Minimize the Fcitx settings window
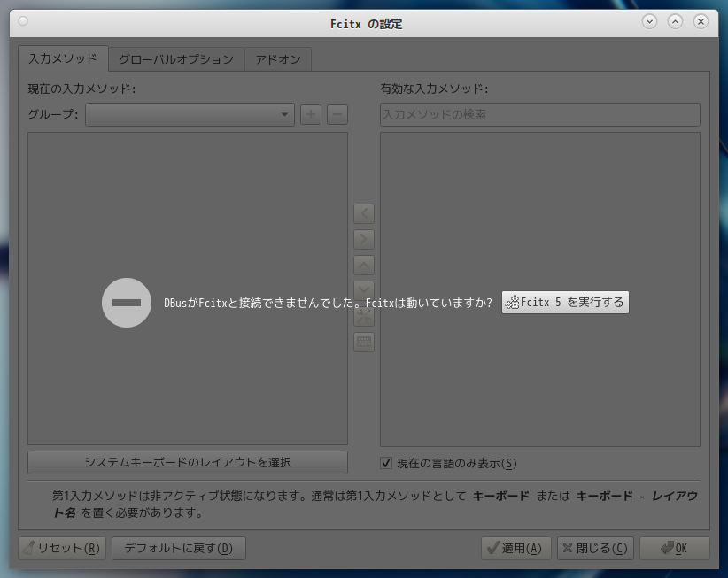The image size is (728, 578). [649, 21]
